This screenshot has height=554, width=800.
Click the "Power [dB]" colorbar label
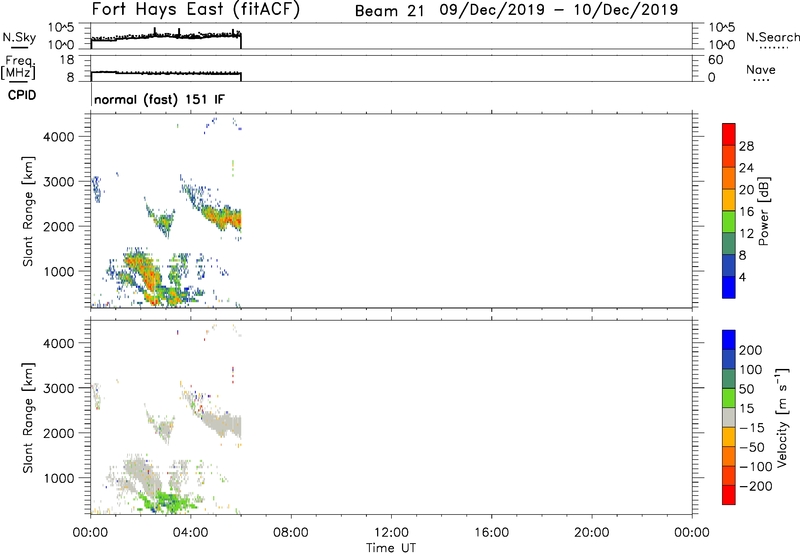[x=763, y=211]
